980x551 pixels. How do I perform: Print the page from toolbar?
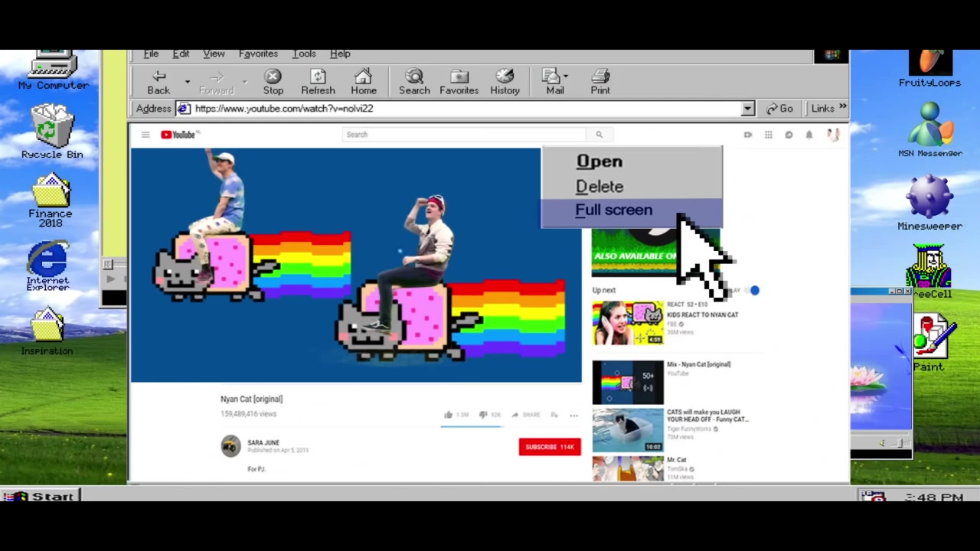[600, 82]
